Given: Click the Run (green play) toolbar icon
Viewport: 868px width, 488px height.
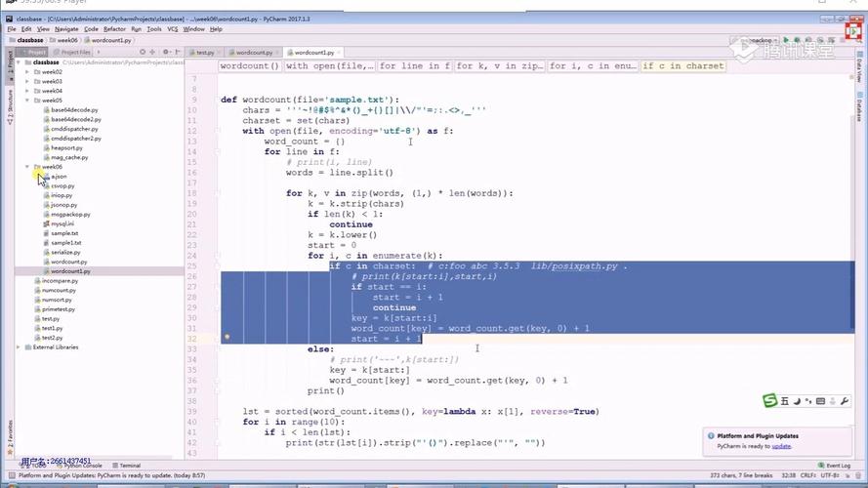Looking at the screenshot, I should tap(786, 40).
